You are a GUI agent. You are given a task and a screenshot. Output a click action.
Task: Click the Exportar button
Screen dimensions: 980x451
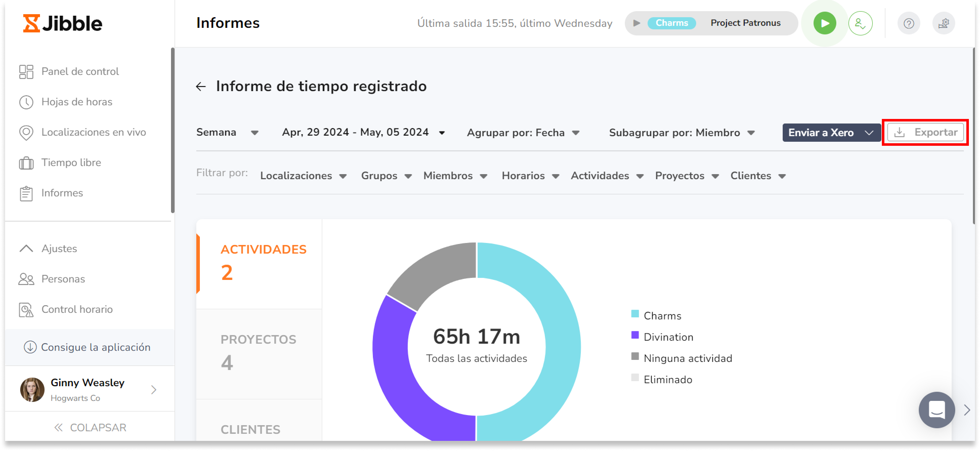point(925,132)
